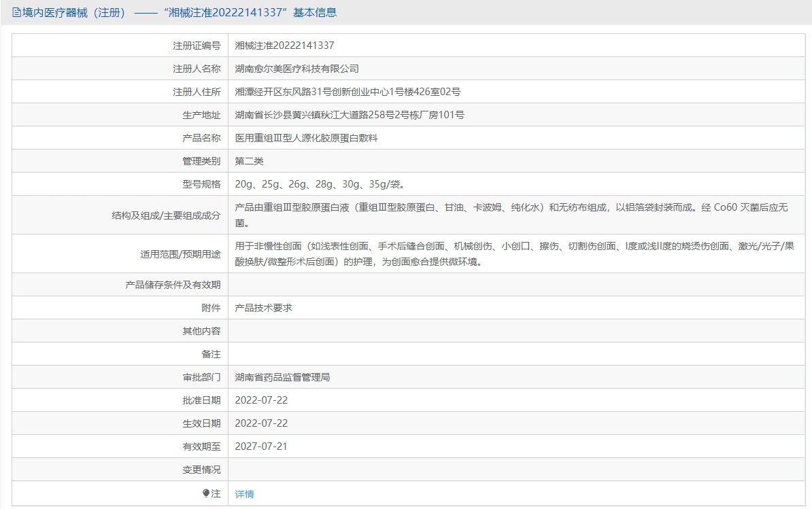
Task: Click the 附件 label
Action: coord(212,308)
